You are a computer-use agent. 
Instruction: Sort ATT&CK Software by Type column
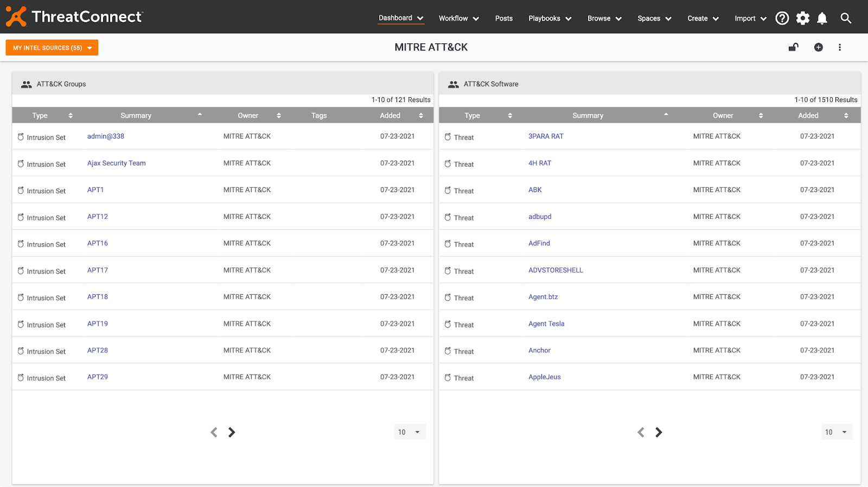510,116
